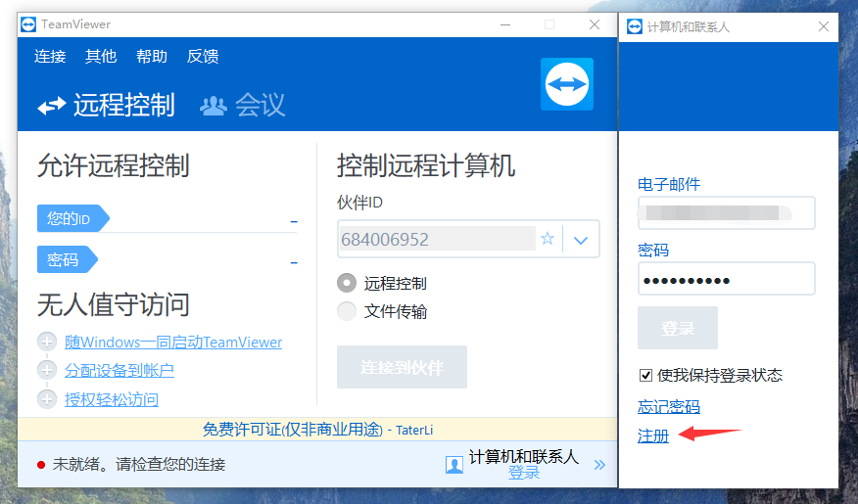Select the 远程控制 radio button
The height and width of the screenshot is (504, 858).
point(347,283)
